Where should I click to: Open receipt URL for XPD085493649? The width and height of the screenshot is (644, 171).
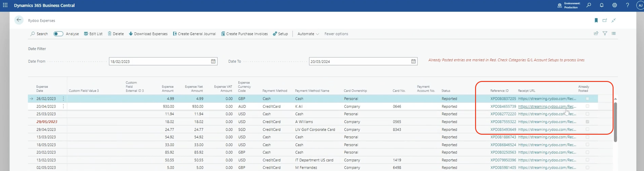tap(547, 129)
